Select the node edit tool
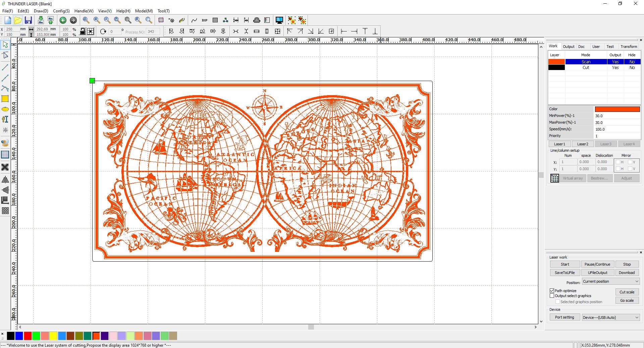This screenshot has width=644, height=348. point(5,55)
